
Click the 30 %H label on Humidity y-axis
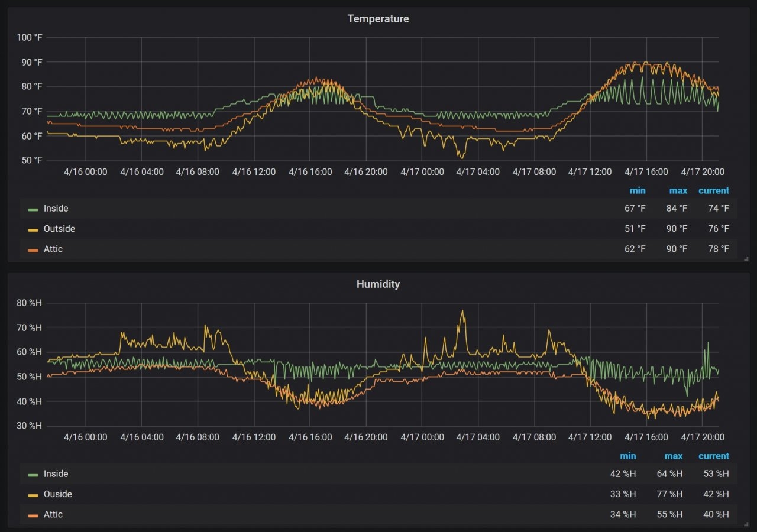(31, 426)
